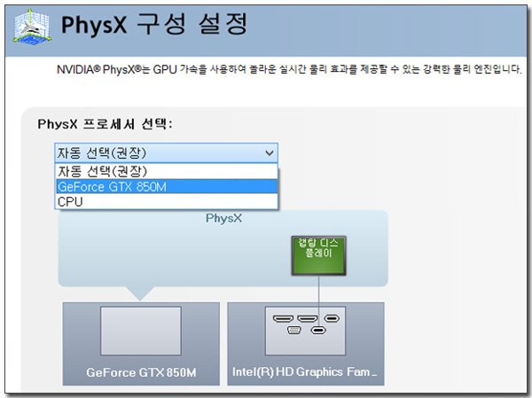Choose CPU option in the list
532x398 pixels.
point(70,201)
